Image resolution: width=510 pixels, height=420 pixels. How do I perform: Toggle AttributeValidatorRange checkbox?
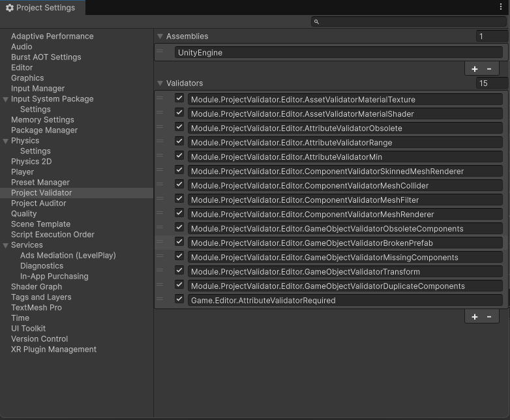pyautogui.click(x=179, y=141)
